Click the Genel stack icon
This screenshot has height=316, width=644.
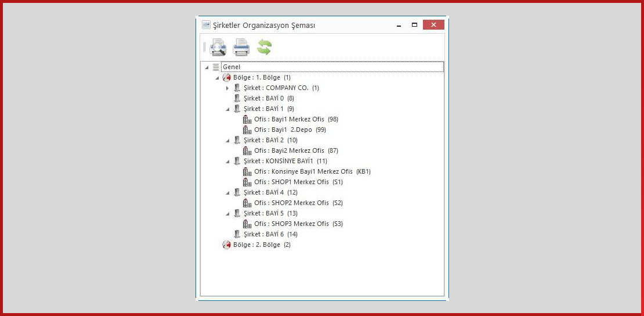click(x=216, y=67)
